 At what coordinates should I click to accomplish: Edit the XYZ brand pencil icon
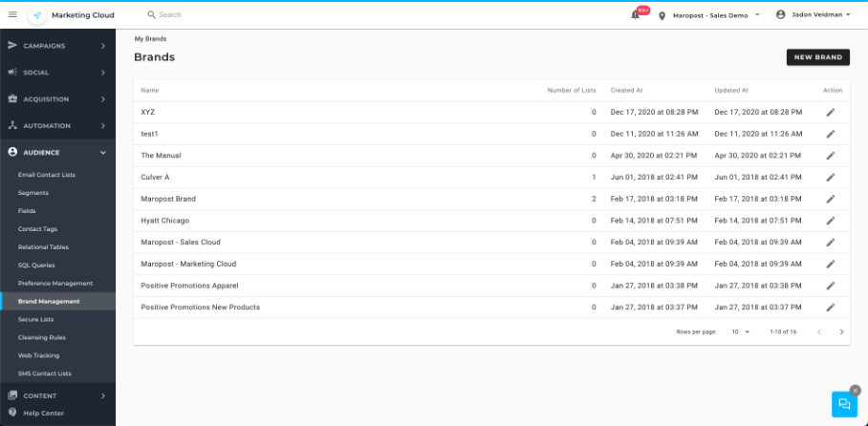coord(831,113)
